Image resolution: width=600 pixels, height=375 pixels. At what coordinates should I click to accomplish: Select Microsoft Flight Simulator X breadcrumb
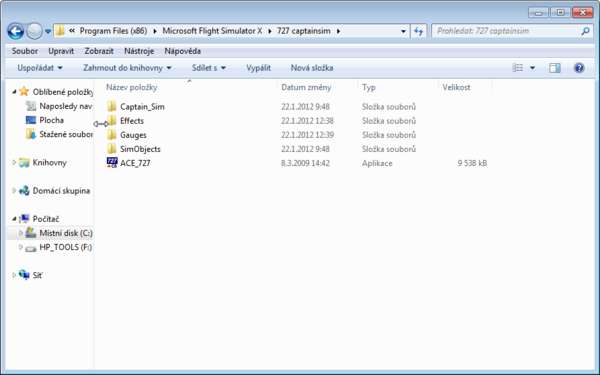point(212,31)
